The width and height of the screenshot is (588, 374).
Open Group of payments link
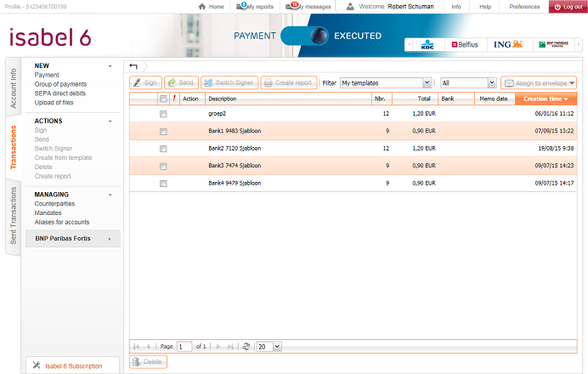60,84
